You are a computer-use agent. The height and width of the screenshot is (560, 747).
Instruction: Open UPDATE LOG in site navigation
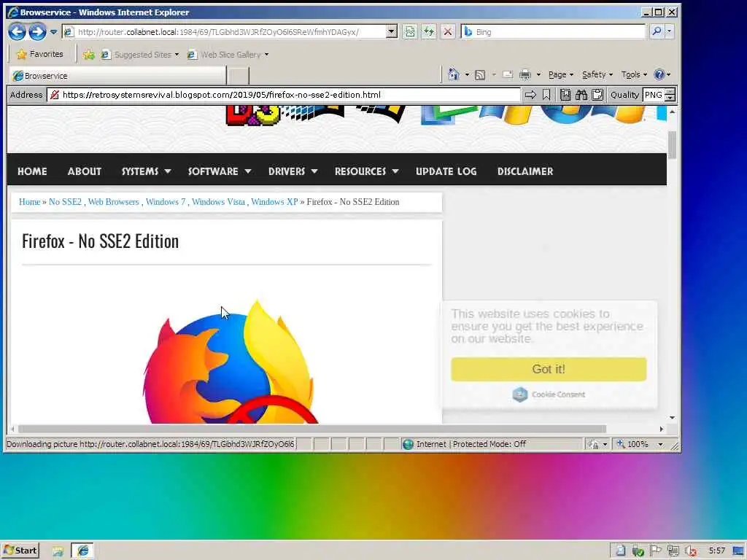tap(446, 171)
